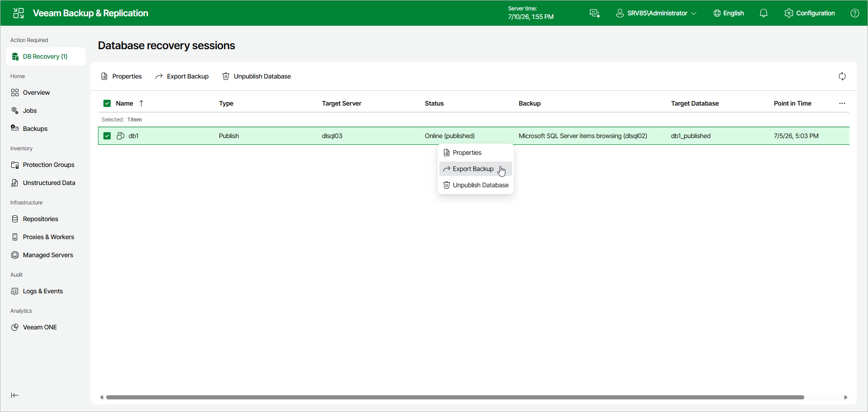
Task: Open Protection Groups in the sidebar
Action: pos(46,165)
